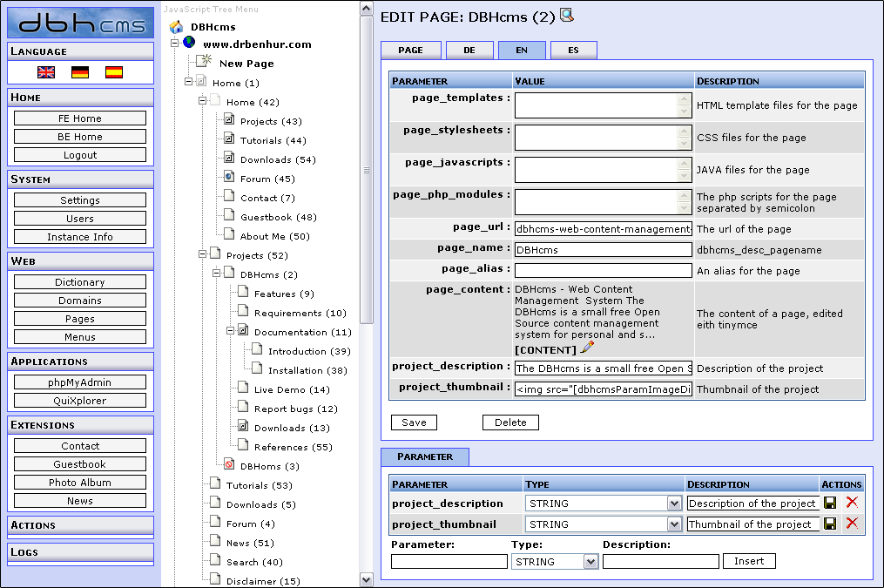Click the page icon beside Downloads (54)
The height and width of the screenshot is (588, 884).
pyautogui.click(x=229, y=158)
